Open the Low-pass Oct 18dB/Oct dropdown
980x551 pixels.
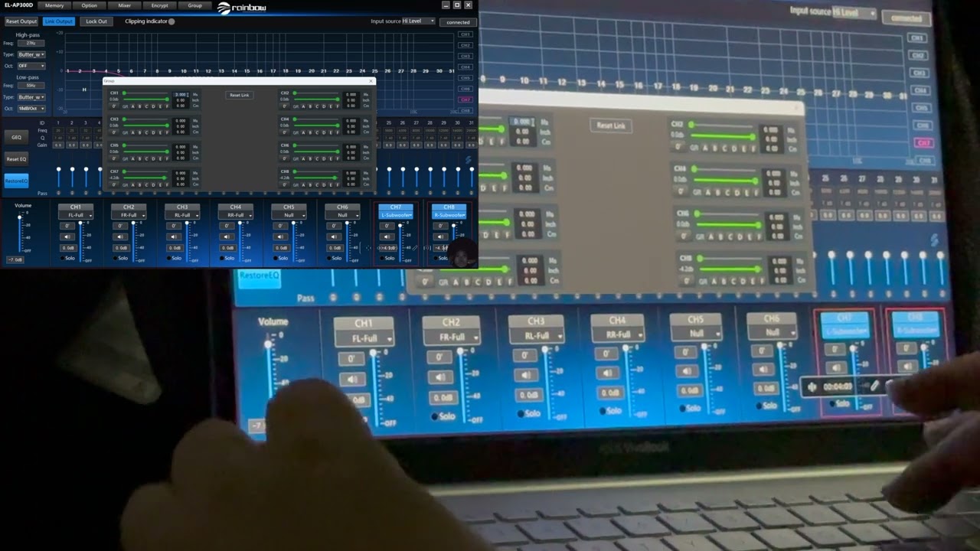click(x=31, y=109)
